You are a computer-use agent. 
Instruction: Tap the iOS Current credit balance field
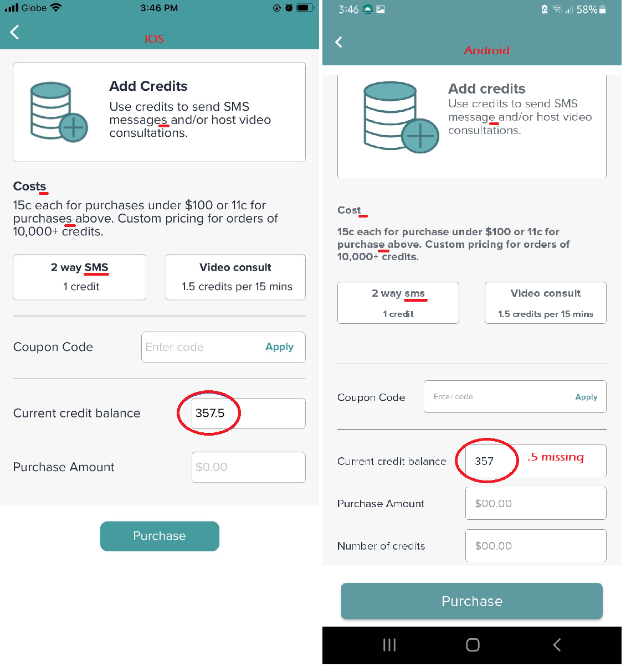(x=248, y=413)
